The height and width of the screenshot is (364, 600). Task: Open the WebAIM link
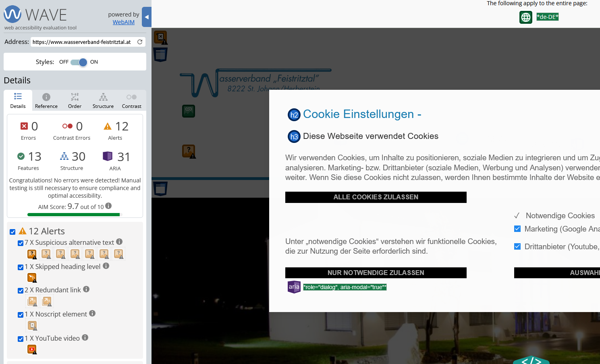pyautogui.click(x=124, y=22)
